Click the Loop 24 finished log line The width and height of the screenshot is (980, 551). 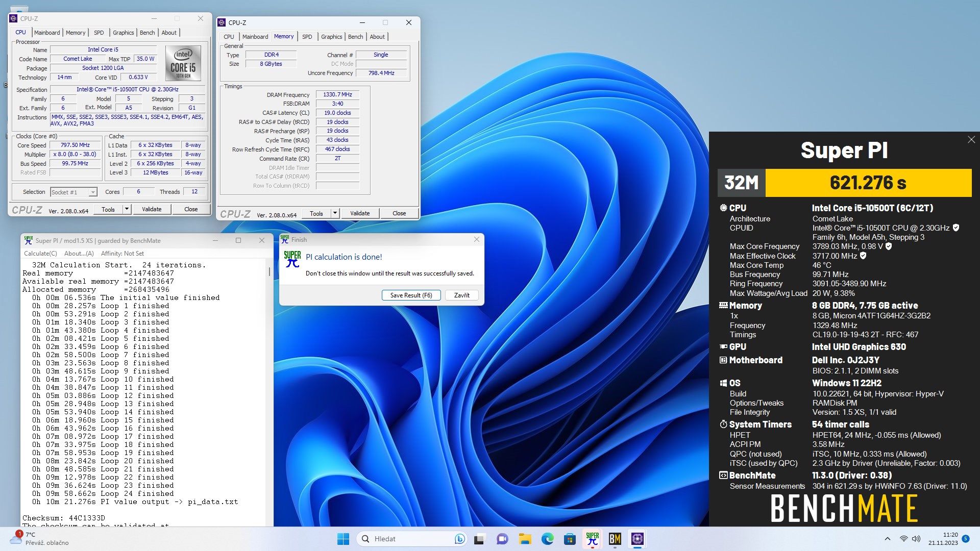[x=103, y=493]
